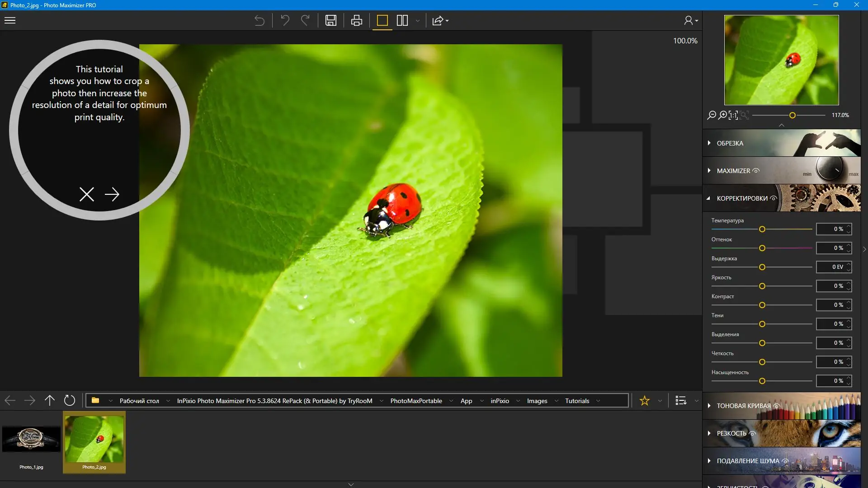Open the share/export dropdown arrow
The image size is (868, 488).
447,21
